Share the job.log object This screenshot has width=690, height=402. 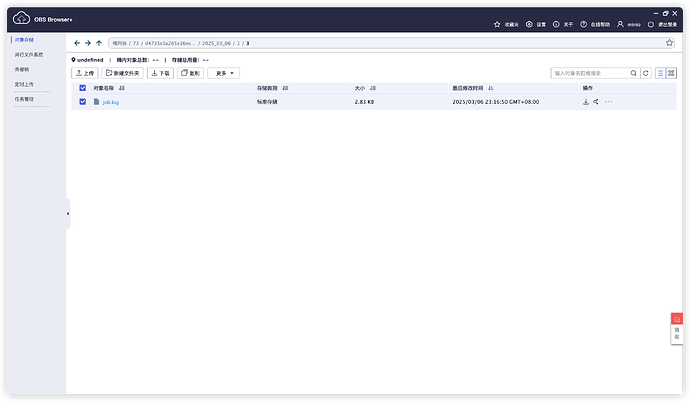596,102
